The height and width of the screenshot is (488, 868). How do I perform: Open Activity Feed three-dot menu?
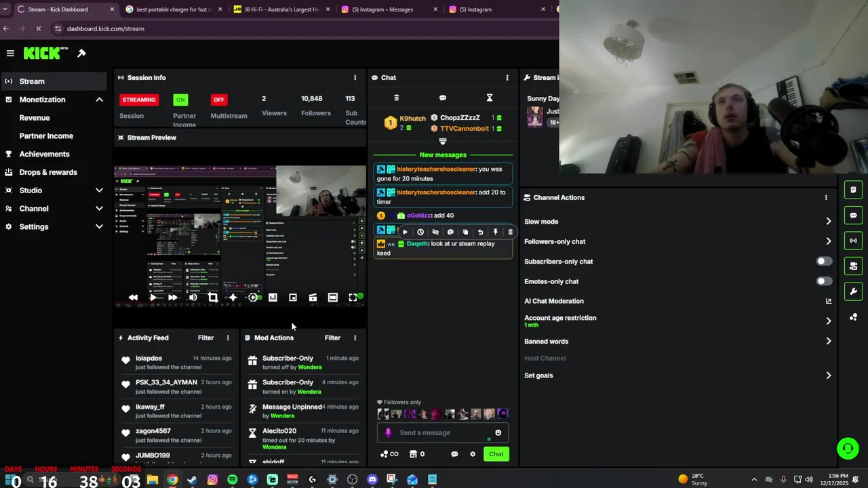click(x=228, y=338)
